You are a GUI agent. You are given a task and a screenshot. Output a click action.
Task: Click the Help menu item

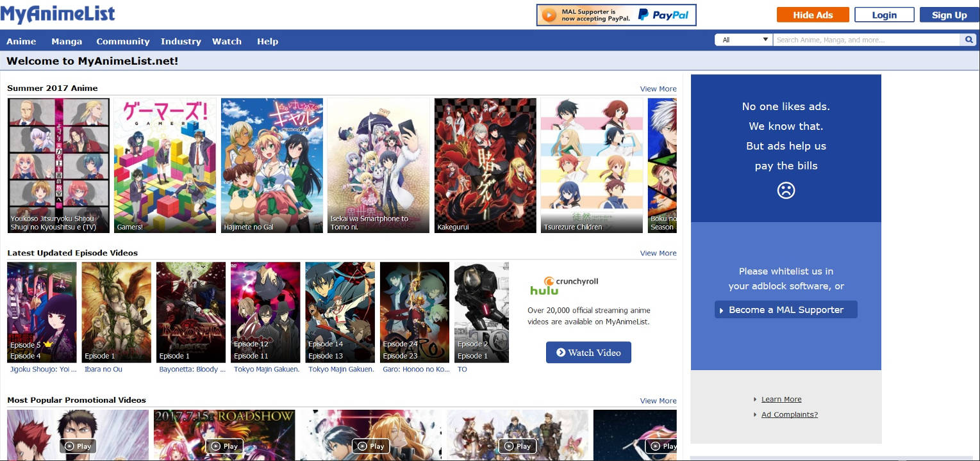(267, 41)
